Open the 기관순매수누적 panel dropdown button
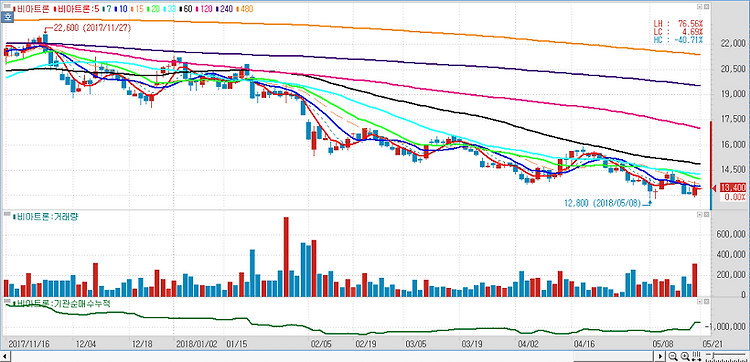Viewport: 750px width, 362px height. point(700,302)
